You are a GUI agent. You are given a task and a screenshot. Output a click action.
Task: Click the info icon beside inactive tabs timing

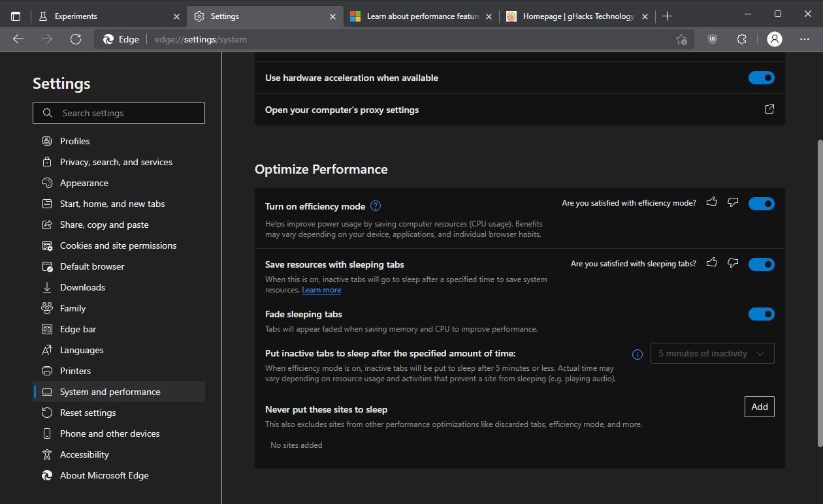637,354
